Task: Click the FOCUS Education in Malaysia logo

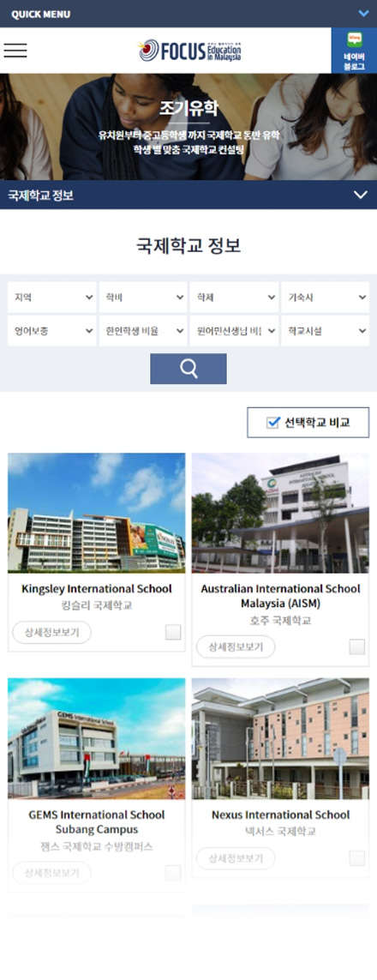Action: point(189,51)
